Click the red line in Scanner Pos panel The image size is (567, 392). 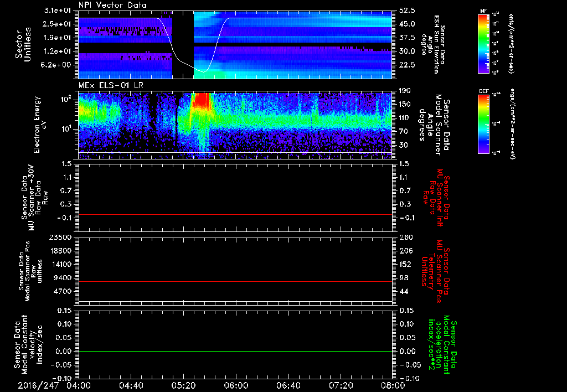[x=235, y=281]
